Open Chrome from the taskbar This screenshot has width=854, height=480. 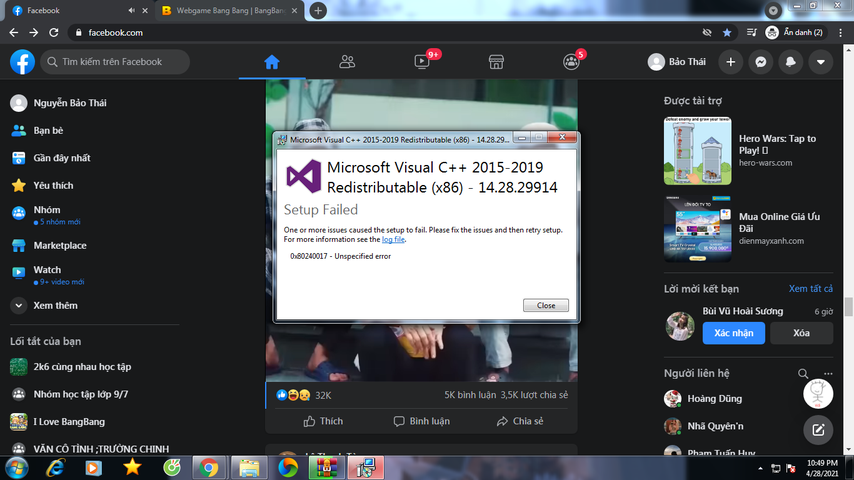pyautogui.click(x=209, y=468)
